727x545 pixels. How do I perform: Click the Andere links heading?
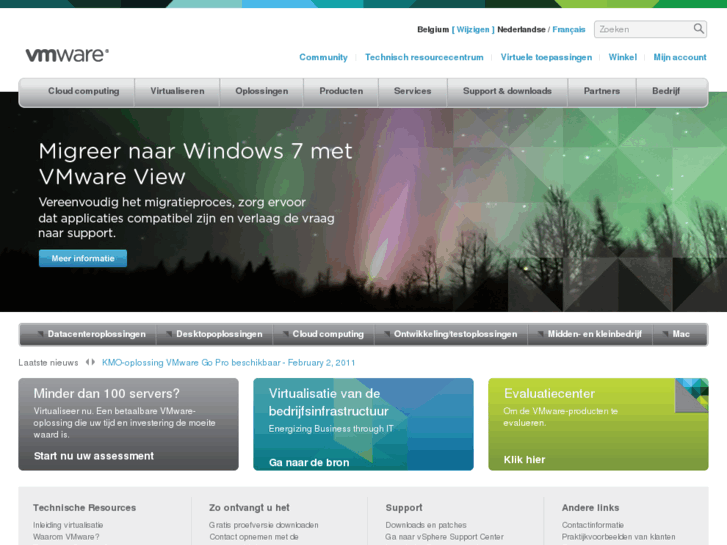[590, 507]
